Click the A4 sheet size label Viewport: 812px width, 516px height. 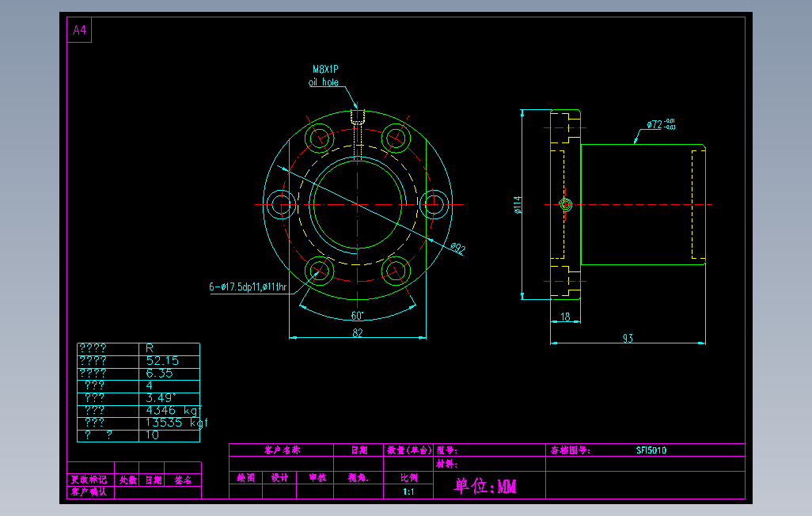point(79,30)
